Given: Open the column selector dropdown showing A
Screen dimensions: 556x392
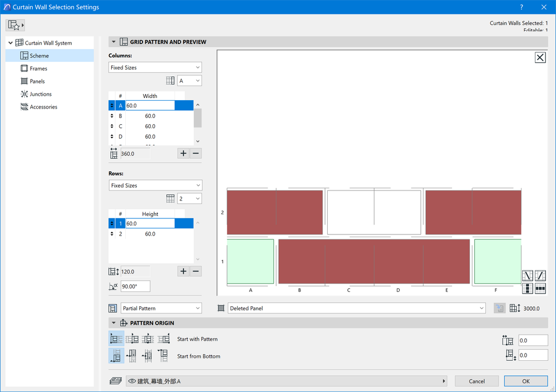Looking at the screenshot, I should pyautogui.click(x=189, y=81).
